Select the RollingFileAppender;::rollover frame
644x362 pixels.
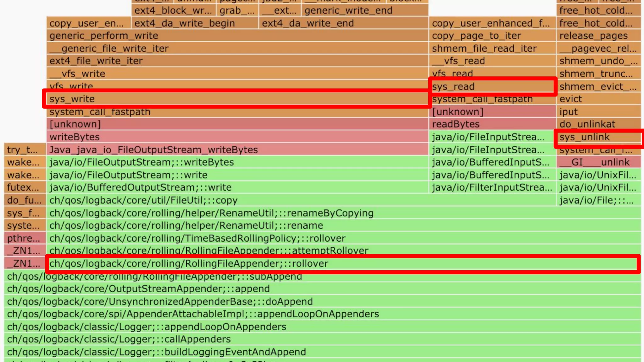pos(344,263)
